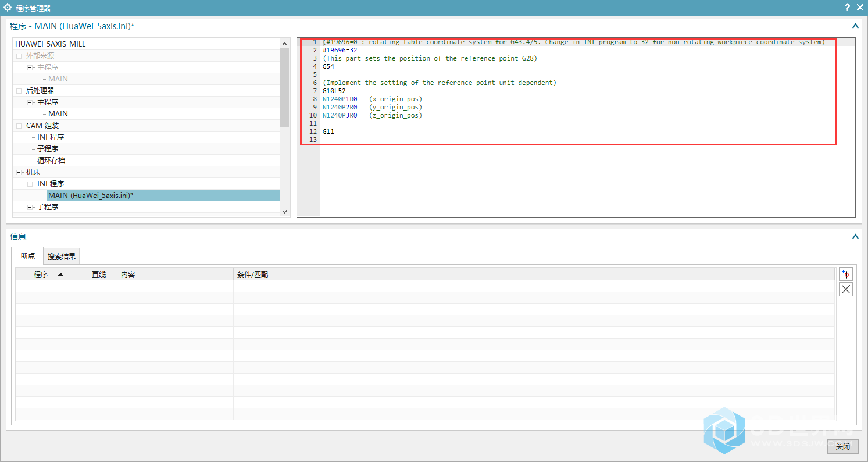The height and width of the screenshot is (462, 868).
Task: Select the 后处理器 label
Action: click(x=40, y=91)
